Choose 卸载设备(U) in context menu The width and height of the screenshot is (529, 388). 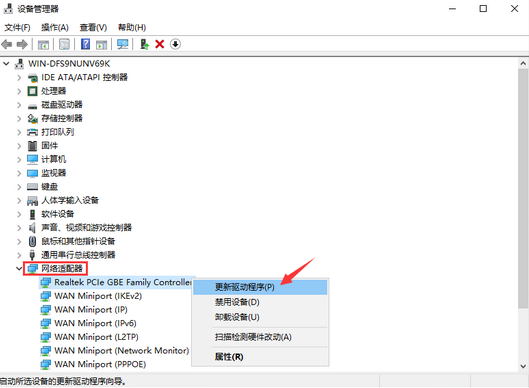pyautogui.click(x=260, y=317)
